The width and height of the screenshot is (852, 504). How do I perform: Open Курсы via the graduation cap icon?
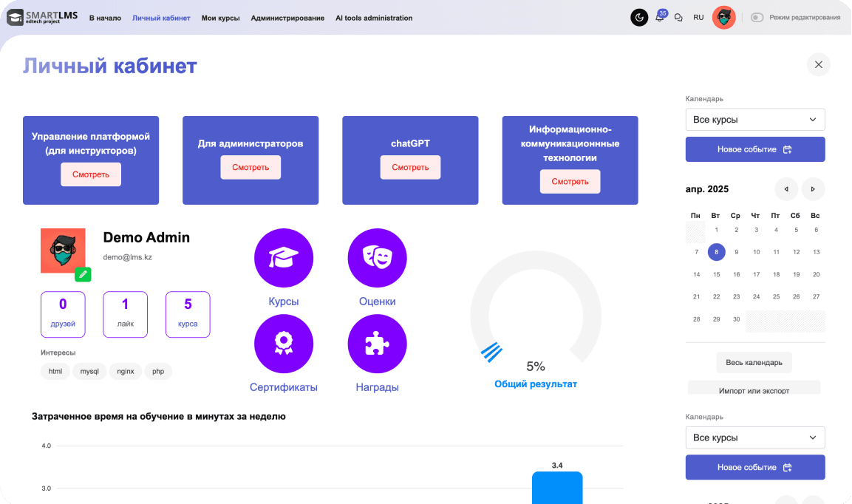284,258
